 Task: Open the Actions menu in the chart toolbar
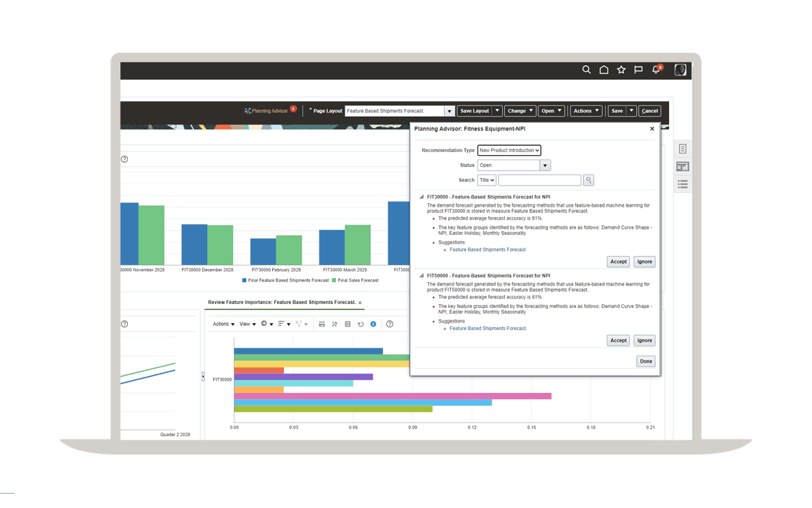coord(223,325)
